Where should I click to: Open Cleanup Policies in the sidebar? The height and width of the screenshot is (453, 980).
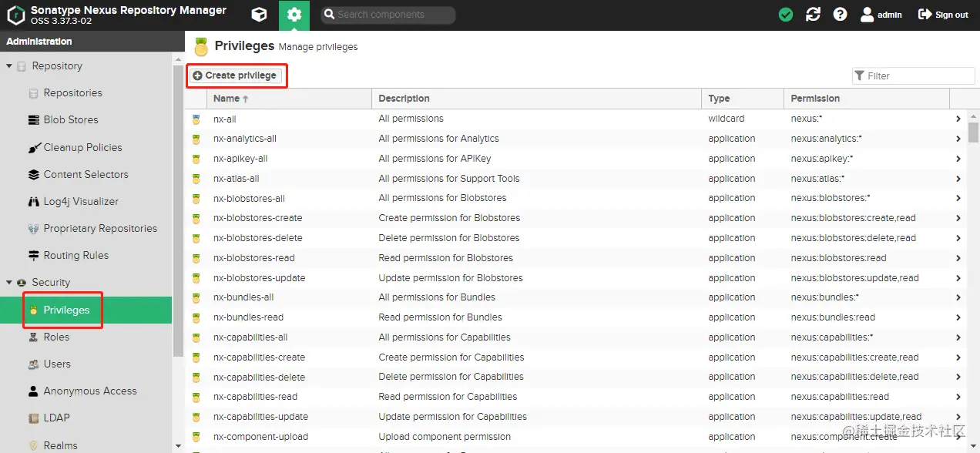tap(82, 147)
